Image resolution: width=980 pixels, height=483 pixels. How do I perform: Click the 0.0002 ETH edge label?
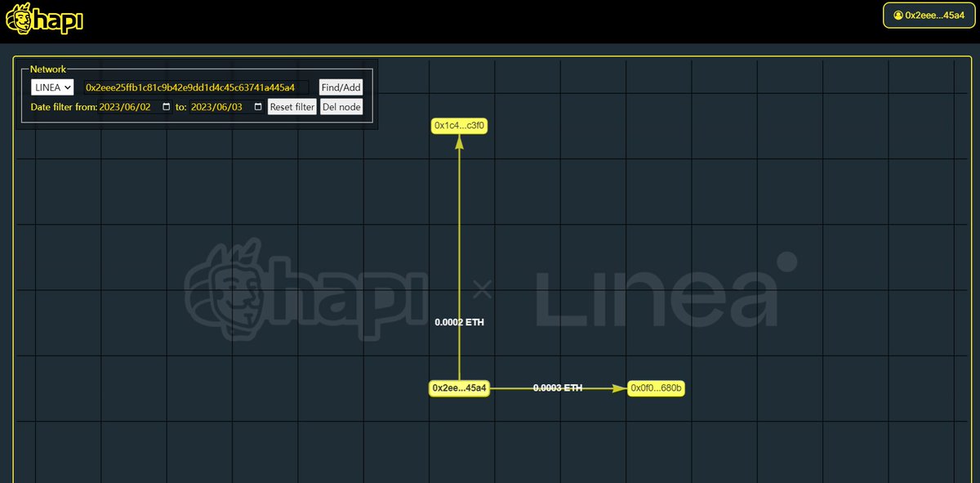[x=460, y=322]
